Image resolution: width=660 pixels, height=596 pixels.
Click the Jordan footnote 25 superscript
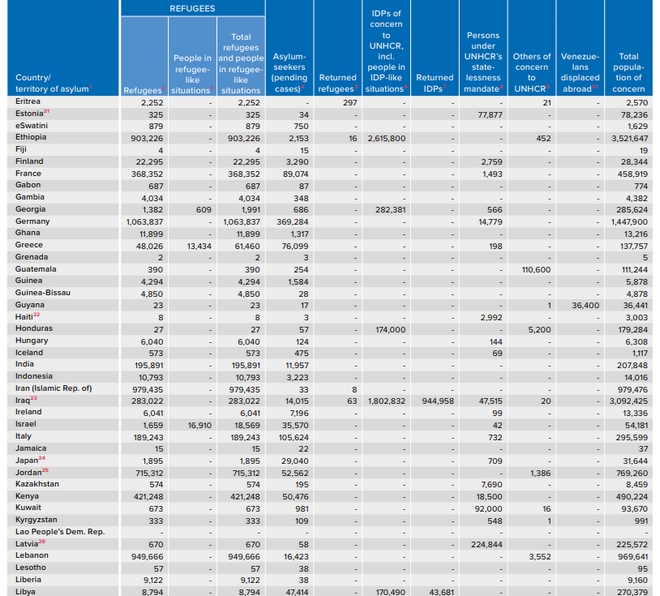tap(45, 470)
